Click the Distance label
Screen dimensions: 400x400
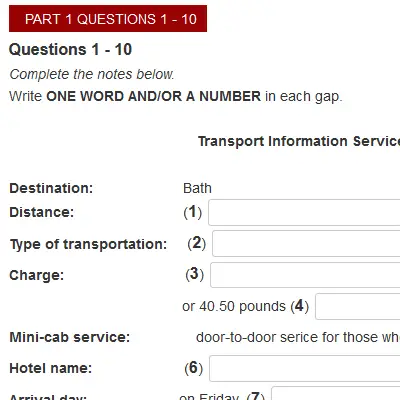42,212
